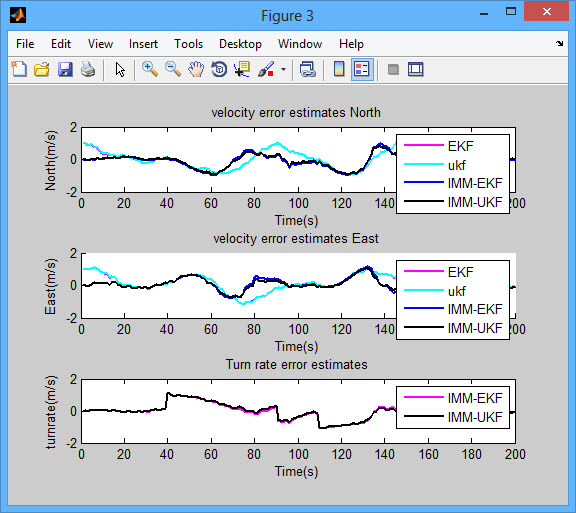Screen dimensions: 576x513
Task: Enable the Data Cursor tool
Action: pos(242,69)
